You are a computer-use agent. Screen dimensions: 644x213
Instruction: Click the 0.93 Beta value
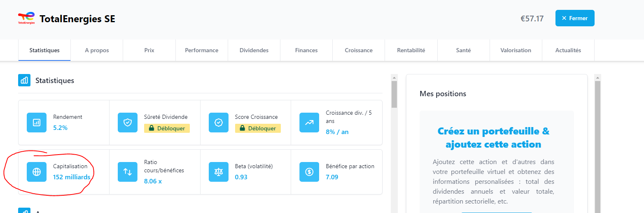point(241,177)
